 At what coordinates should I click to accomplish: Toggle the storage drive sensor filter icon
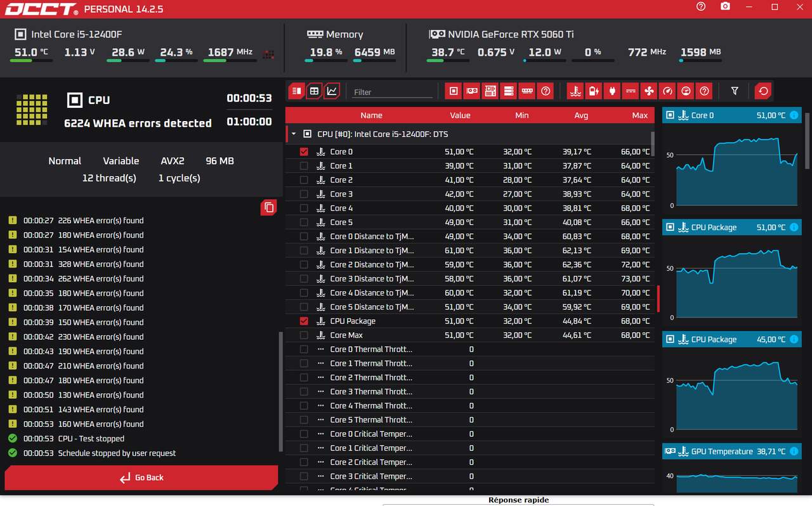tap(508, 91)
